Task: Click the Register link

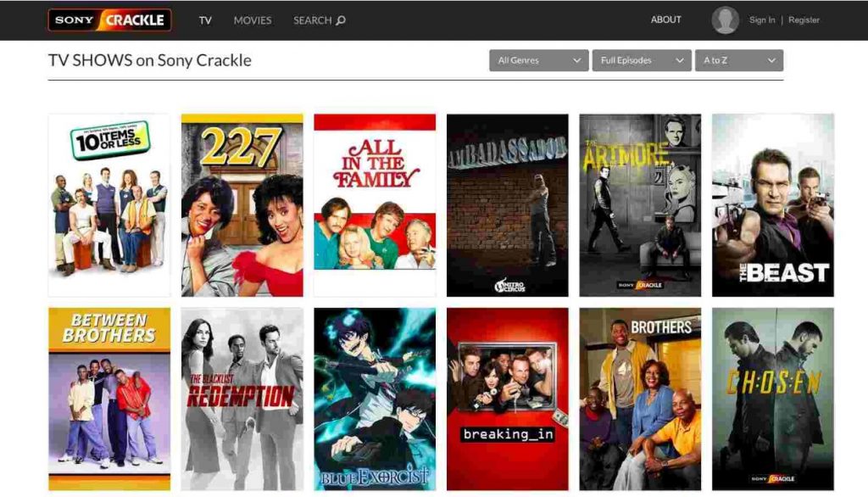Action: click(x=804, y=20)
